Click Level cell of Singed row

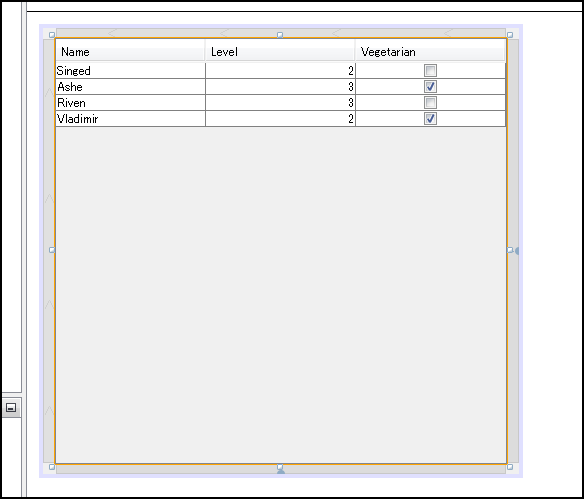tap(280, 70)
